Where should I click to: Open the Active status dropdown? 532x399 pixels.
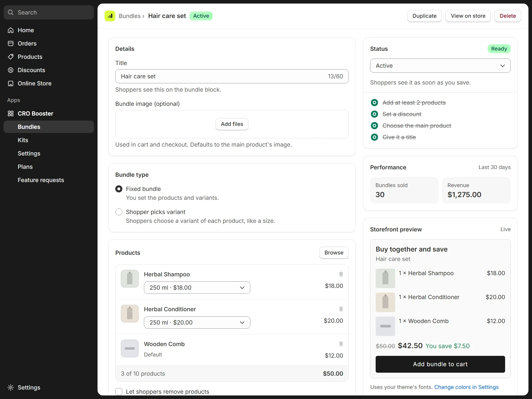tap(440, 66)
